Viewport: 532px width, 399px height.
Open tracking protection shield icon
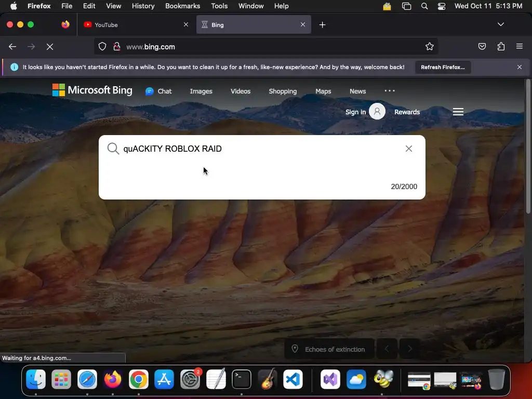pos(102,46)
